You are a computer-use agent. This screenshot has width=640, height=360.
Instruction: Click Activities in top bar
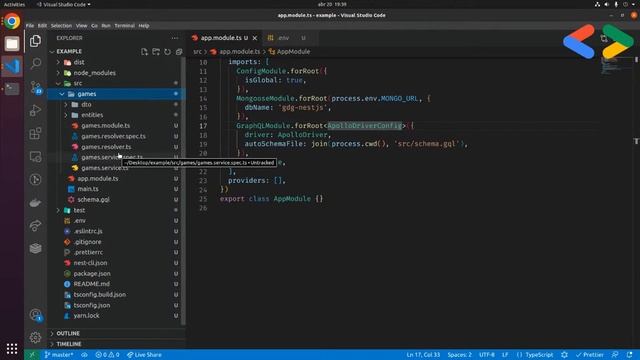(14, 4)
